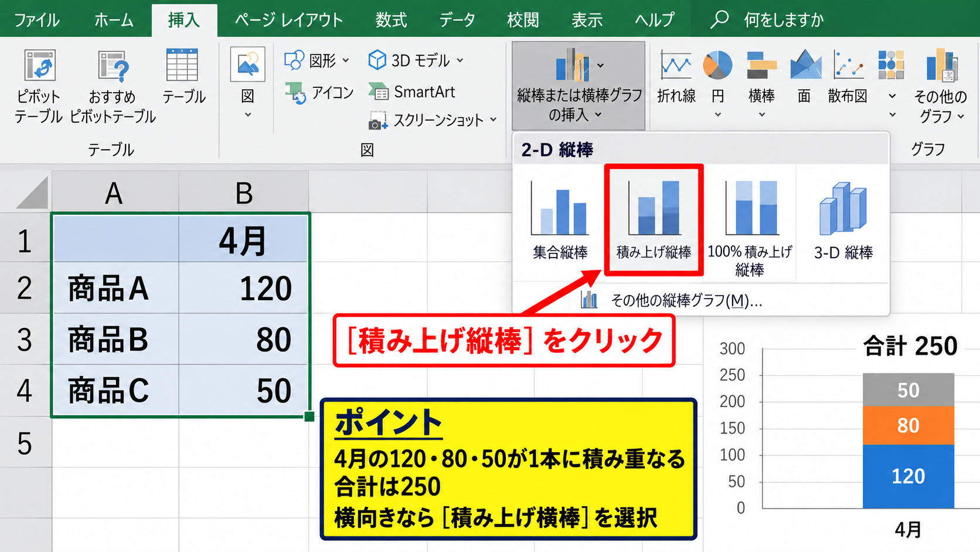This screenshot has height=552, width=980.
Task: Click the select-all corner triangle
Action: tap(30, 193)
